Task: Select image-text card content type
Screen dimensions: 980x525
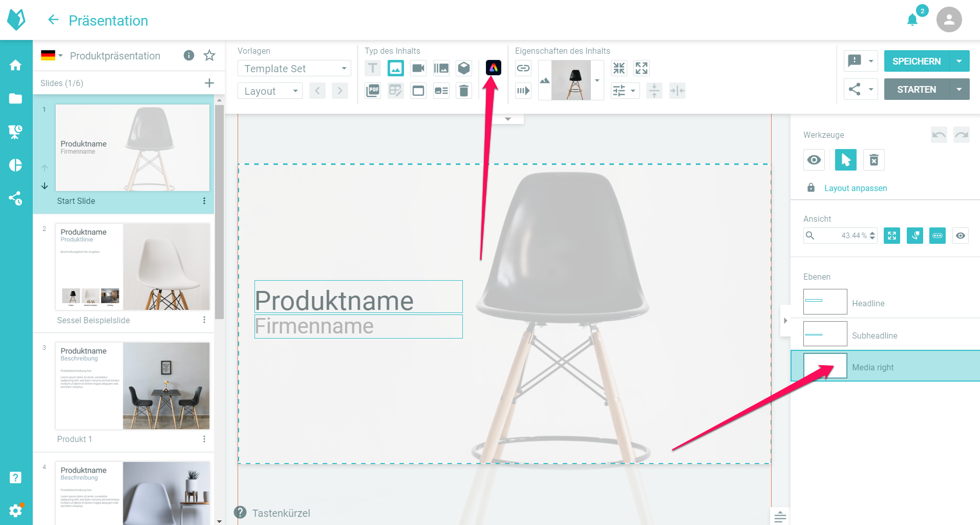Action: pyautogui.click(x=441, y=91)
